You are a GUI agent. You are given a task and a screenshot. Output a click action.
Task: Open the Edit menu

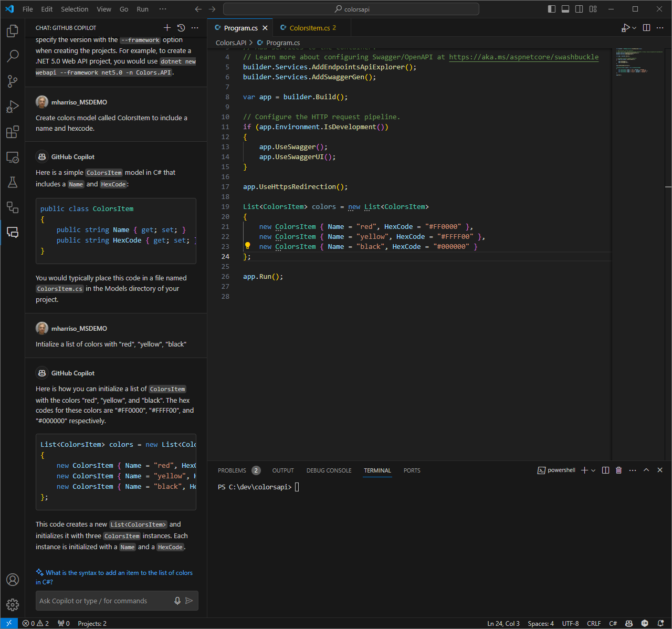(x=47, y=9)
